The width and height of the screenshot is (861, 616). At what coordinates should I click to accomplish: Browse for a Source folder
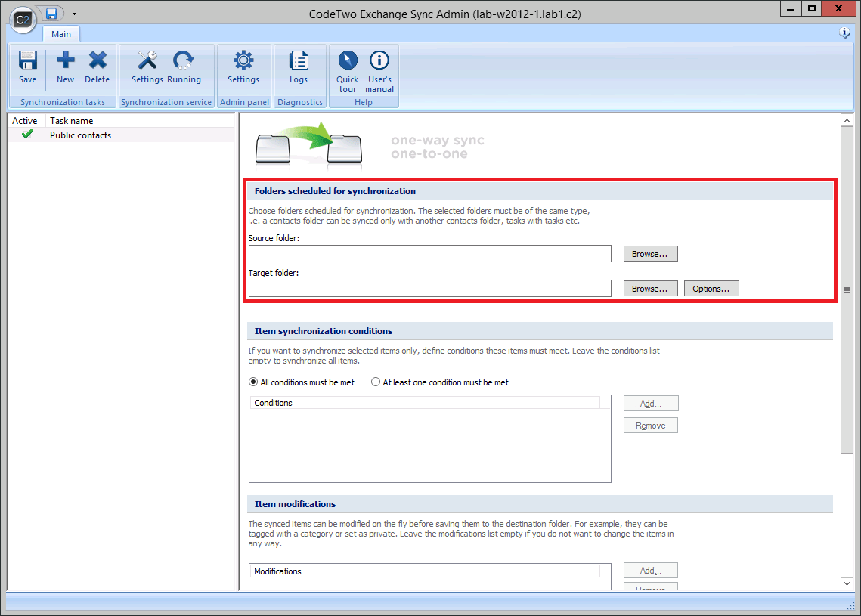click(650, 253)
